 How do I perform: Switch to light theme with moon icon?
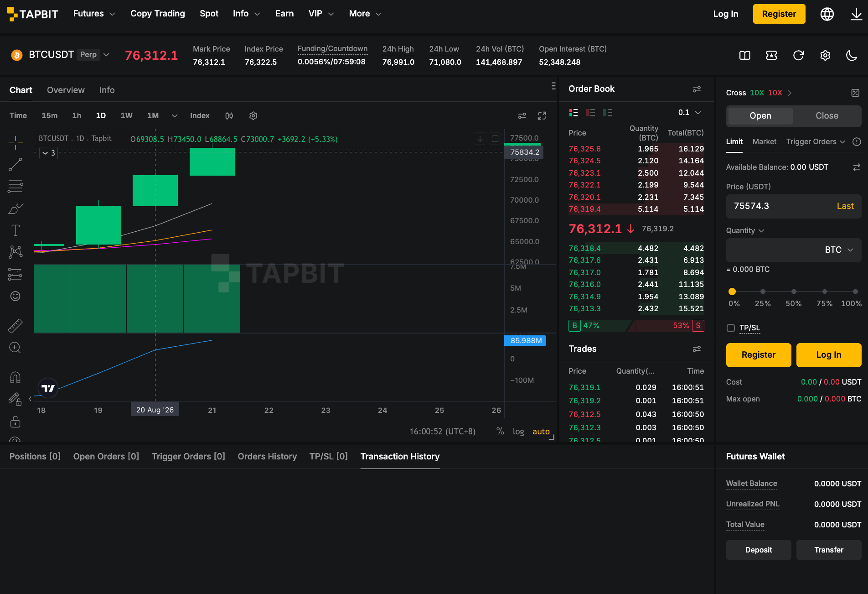point(852,56)
